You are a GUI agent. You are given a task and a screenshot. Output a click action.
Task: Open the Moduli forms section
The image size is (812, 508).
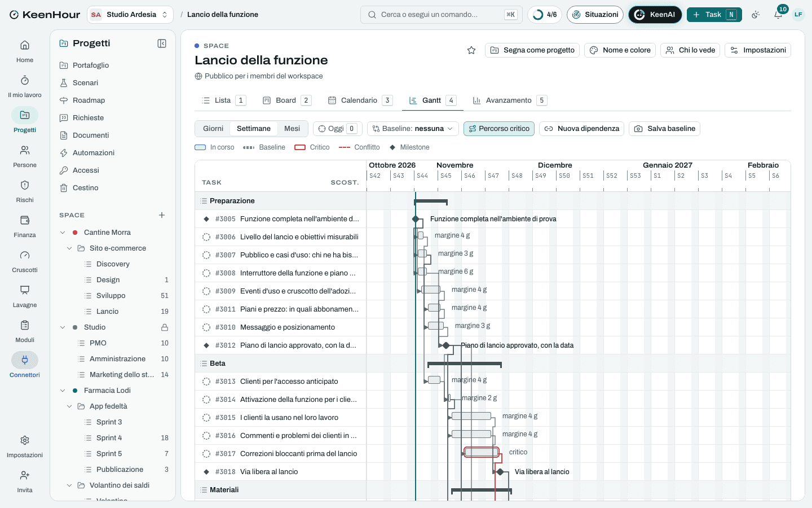click(25, 331)
